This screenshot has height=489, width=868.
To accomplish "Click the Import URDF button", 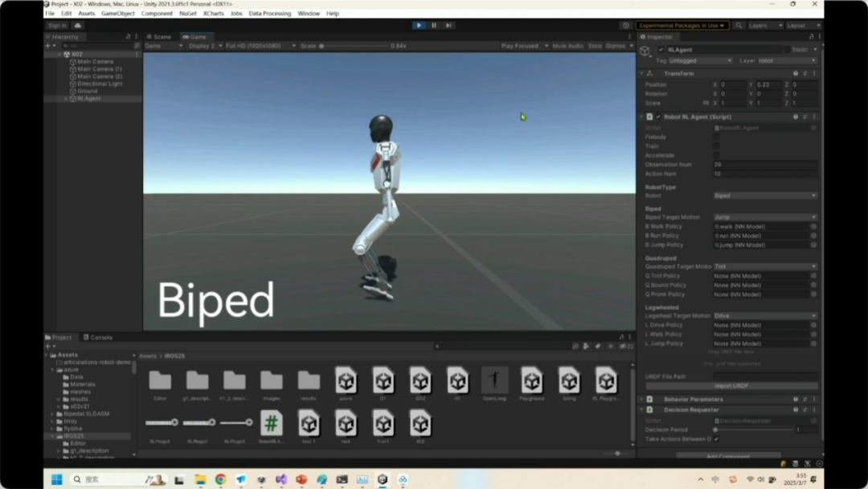I will [731, 386].
